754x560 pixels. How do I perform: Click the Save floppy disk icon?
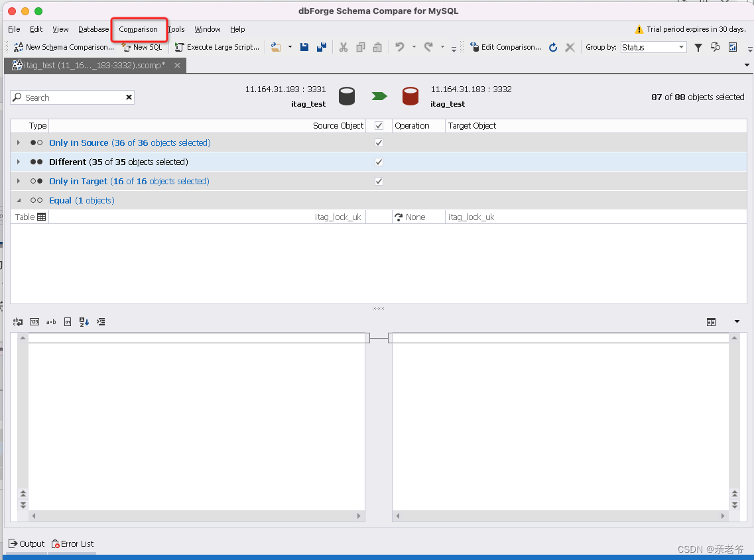pos(304,47)
